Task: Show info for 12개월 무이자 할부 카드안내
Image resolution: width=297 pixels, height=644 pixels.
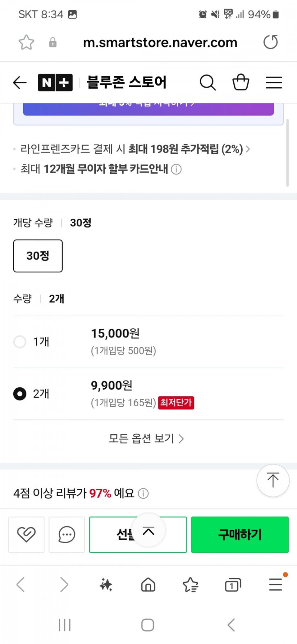Action: (176, 169)
